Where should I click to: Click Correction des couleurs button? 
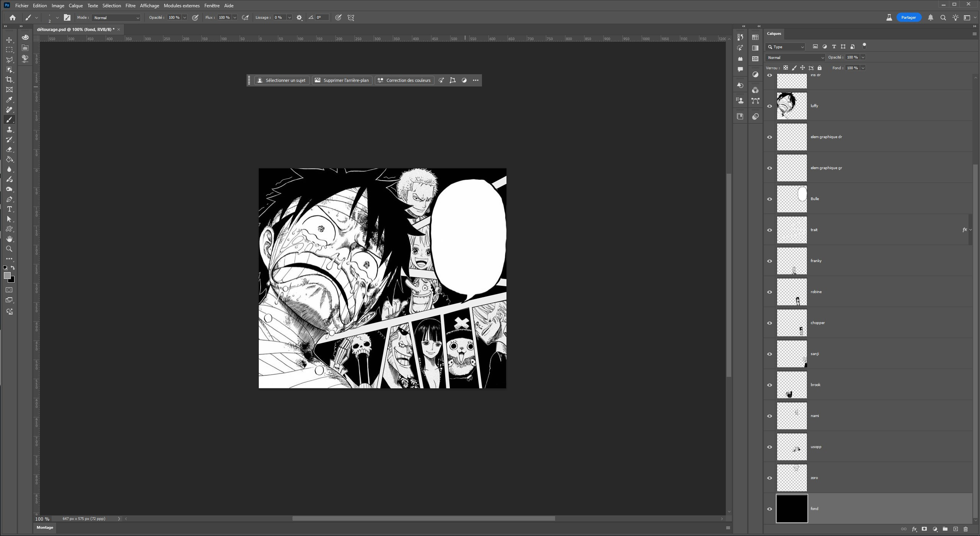[404, 80]
